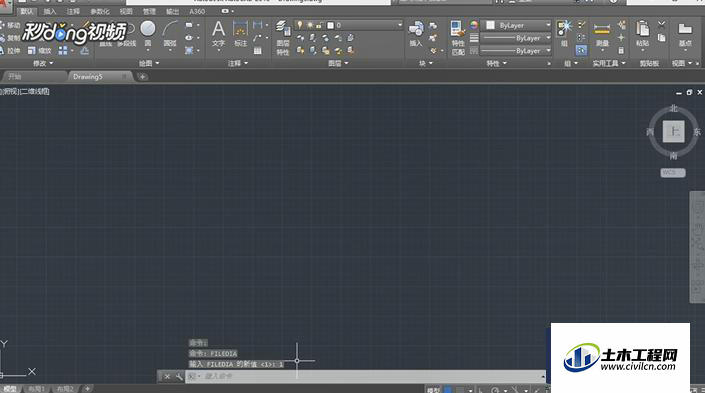Open a new drawing tab with plus
Viewport: 705px width, 393px height.
coord(142,77)
